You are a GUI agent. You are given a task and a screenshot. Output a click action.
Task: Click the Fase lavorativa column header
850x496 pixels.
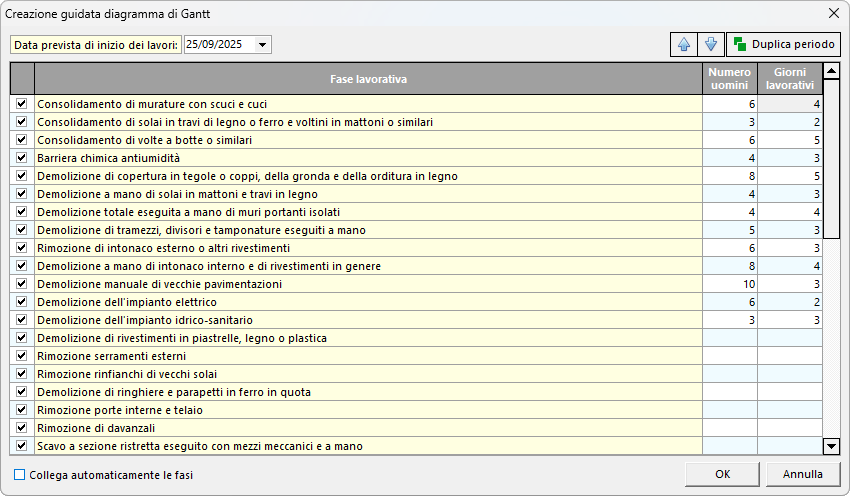368,79
